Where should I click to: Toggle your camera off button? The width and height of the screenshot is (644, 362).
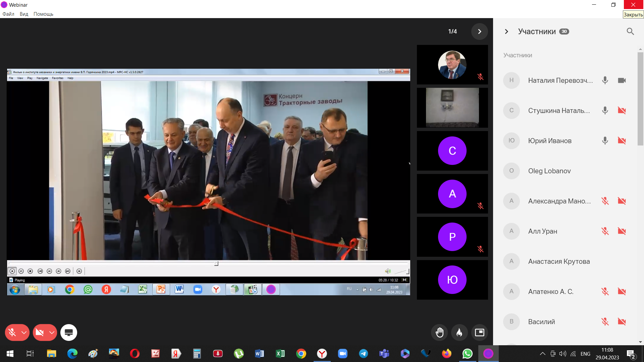tap(40, 333)
